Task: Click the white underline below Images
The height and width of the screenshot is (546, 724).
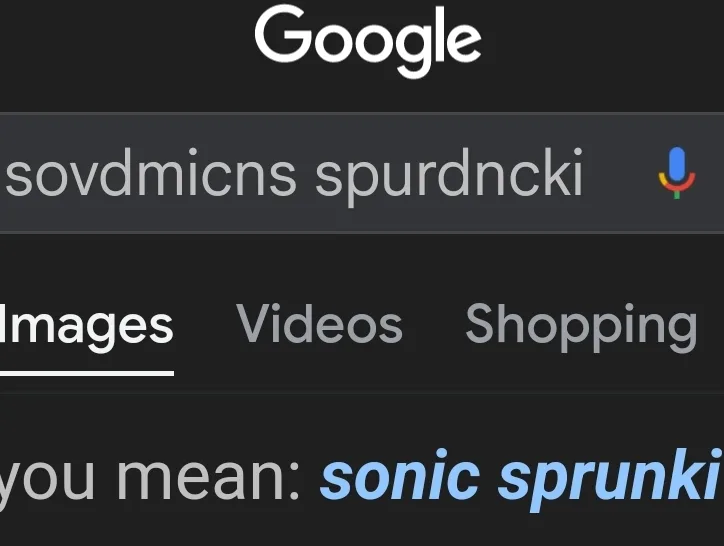Action: pyautogui.click(x=87, y=373)
